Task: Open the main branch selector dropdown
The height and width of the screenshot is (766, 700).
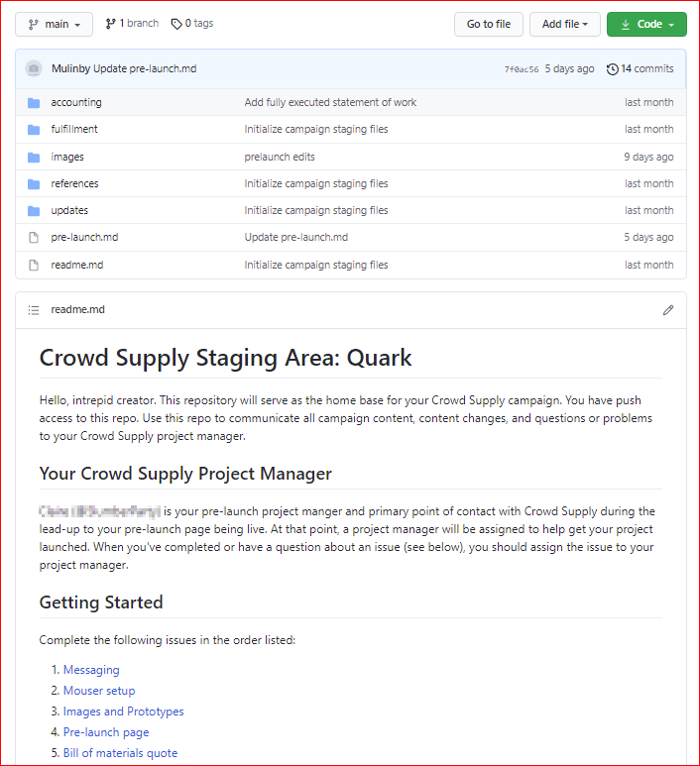Action: click(54, 24)
